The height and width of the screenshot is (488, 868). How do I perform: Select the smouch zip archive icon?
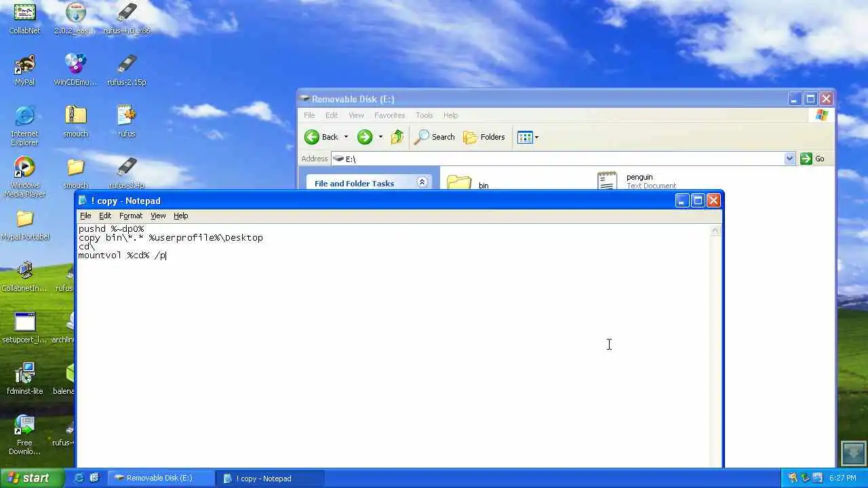point(75,121)
